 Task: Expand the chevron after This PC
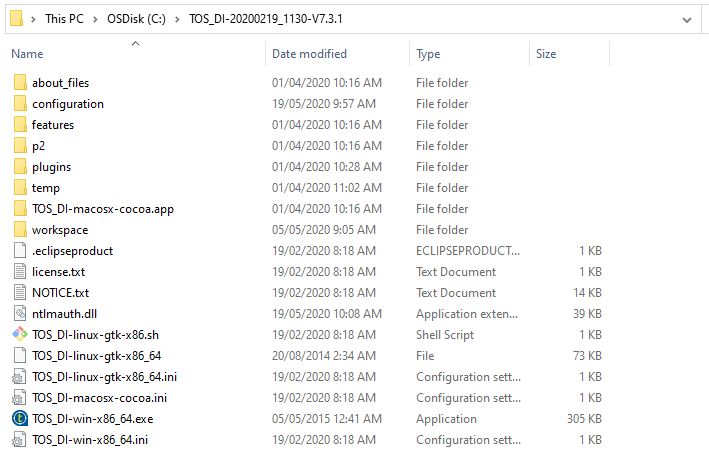[95, 19]
